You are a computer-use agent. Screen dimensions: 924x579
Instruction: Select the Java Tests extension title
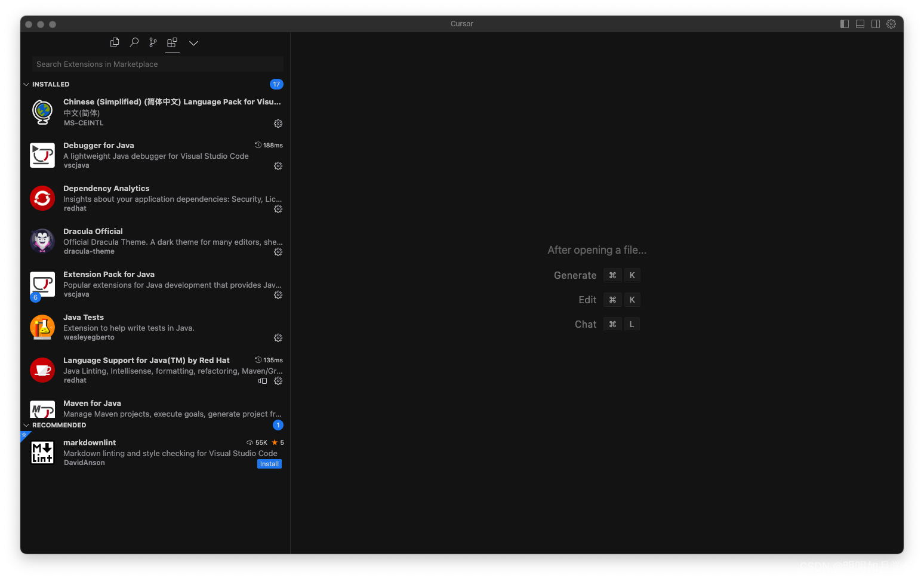coord(84,317)
